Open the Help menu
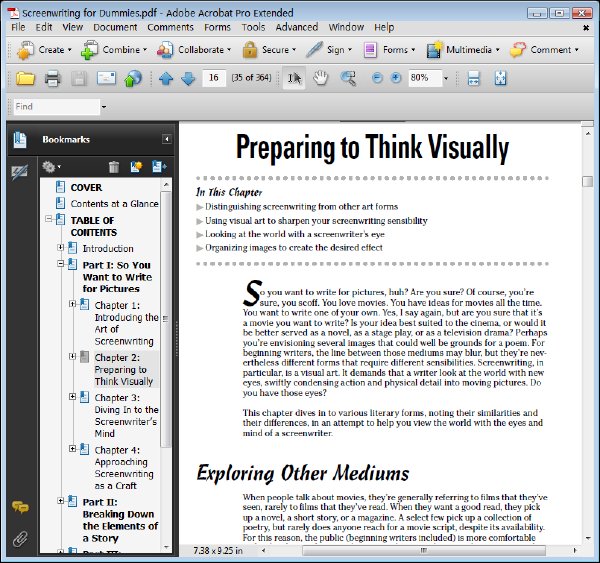600x563 pixels. 384,27
